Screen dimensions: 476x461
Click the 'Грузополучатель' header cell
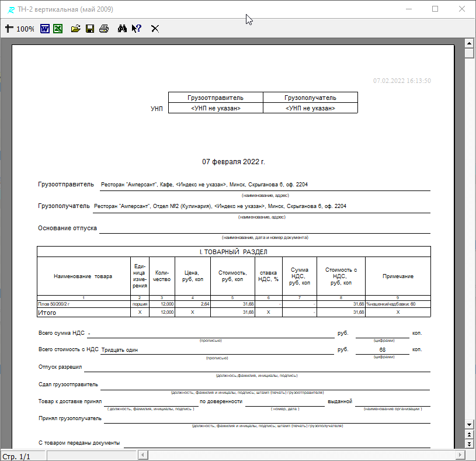tap(310, 98)
